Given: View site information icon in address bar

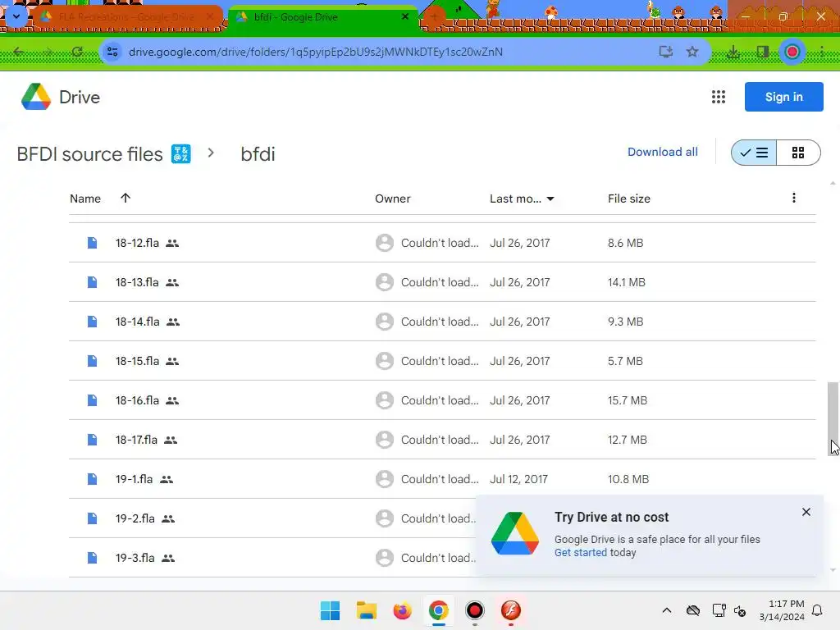Looking at the screenshot, I should click(x=112, y=52).
